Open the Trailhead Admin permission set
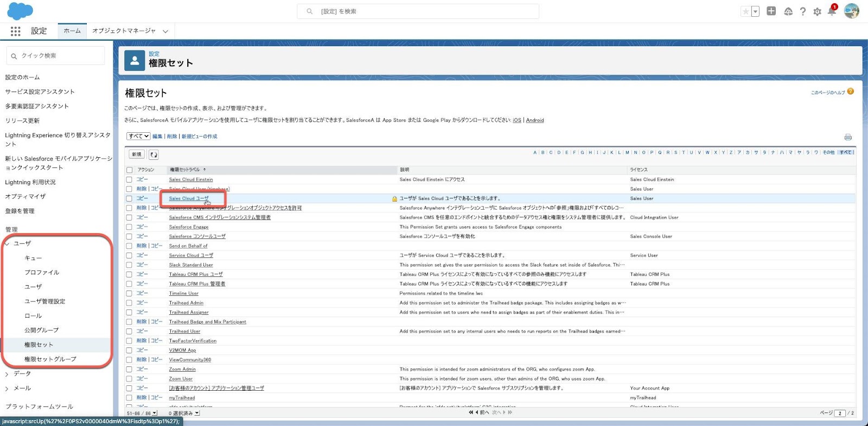 [x=186, y=303]
